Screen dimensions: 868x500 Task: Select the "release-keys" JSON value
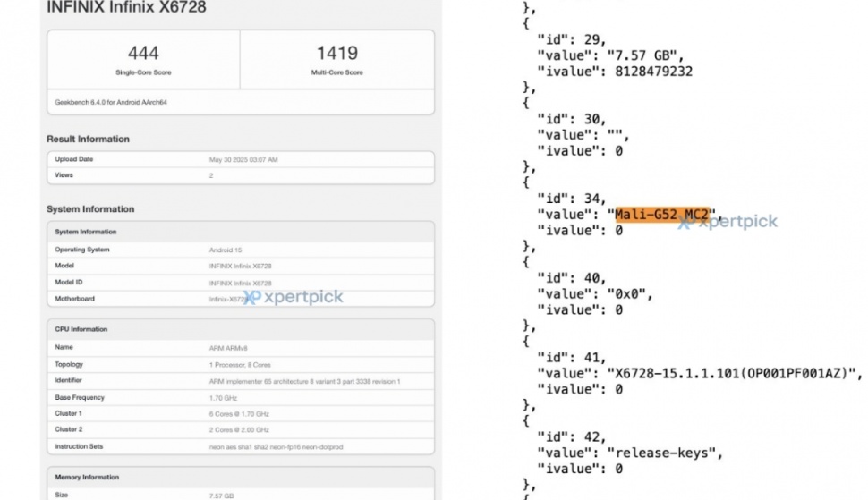click(661, 453)
